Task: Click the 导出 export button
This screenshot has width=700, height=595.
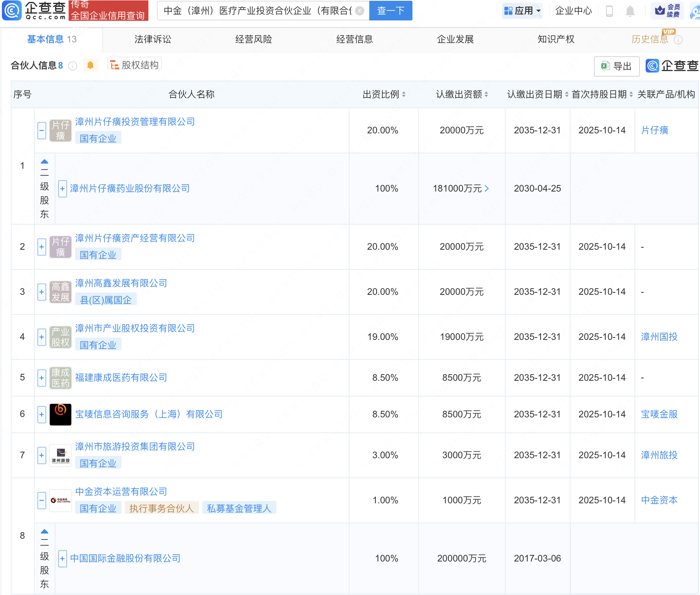Action: coord(617,66)
